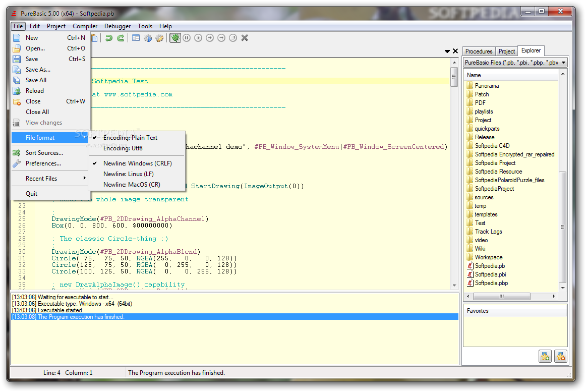Select the templates folder in Explorer

coord(486,214)
